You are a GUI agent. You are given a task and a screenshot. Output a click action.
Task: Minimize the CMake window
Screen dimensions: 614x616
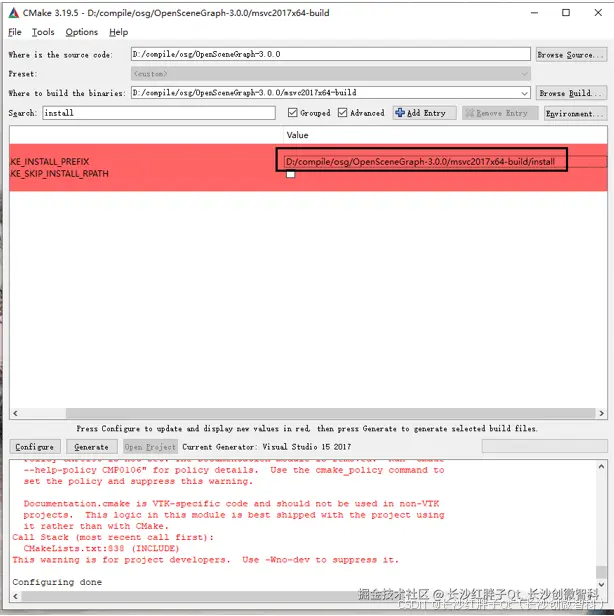pos(534,13)
